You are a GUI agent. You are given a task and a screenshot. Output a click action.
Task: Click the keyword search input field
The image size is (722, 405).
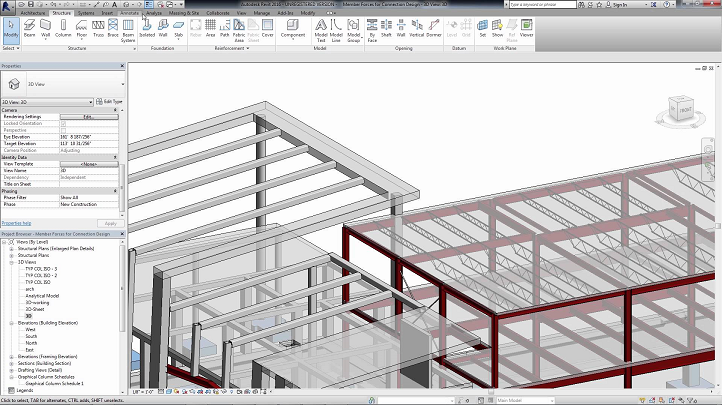coord(542,4)
